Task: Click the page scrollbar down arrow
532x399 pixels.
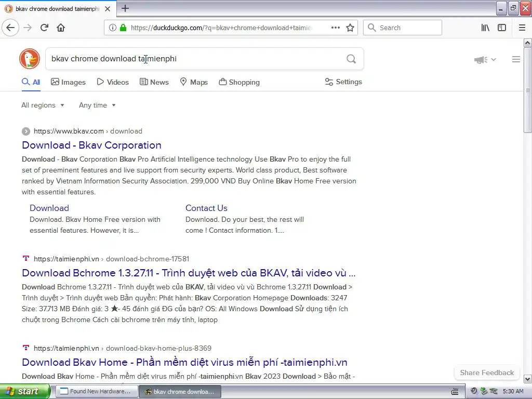Action: [528, 379]
